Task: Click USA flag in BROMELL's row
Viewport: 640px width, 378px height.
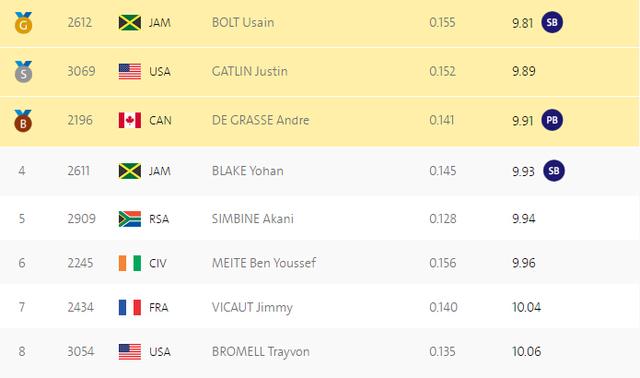Action: 130,352
